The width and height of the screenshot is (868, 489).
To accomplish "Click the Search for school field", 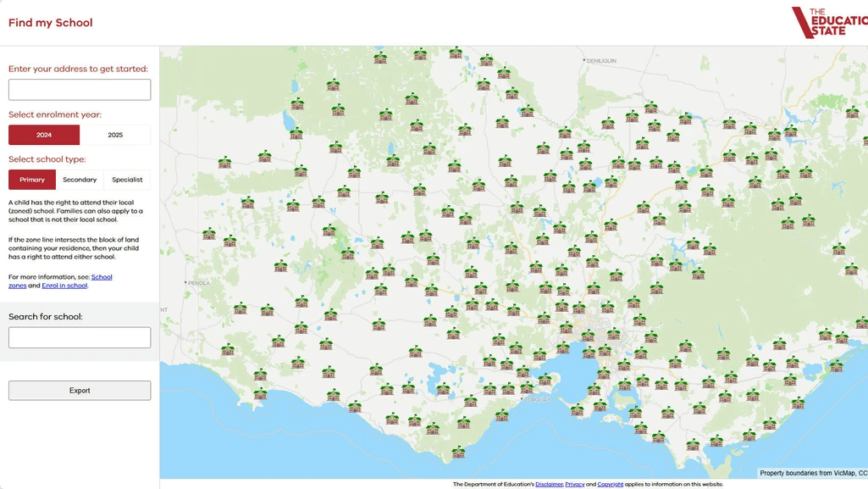I will (x=79, y=336).
